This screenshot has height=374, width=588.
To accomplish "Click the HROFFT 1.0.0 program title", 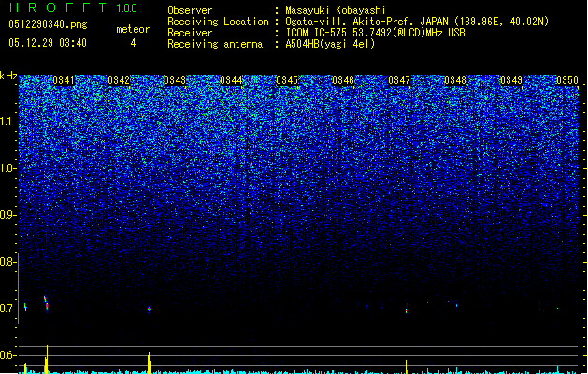I will point(74,7).
